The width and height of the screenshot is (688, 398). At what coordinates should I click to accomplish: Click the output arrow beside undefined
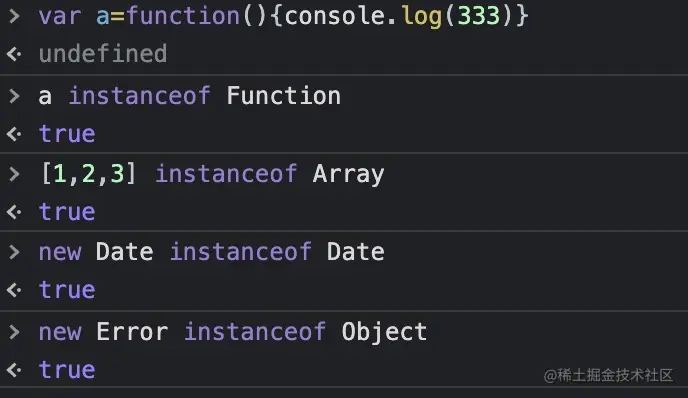(x=14, y=54)
